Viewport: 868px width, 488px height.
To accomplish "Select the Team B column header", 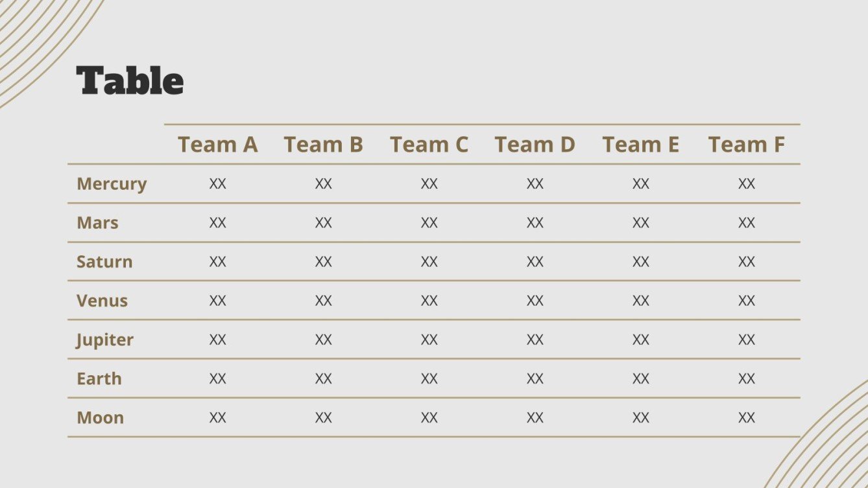I will 323,145.
